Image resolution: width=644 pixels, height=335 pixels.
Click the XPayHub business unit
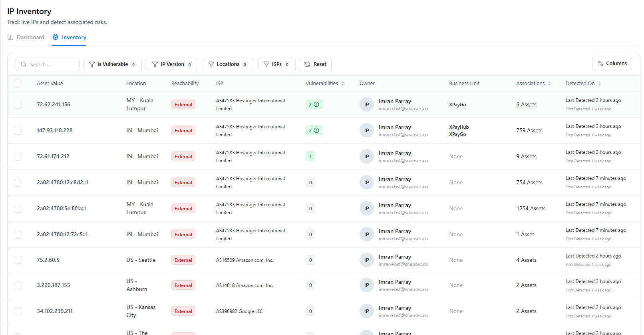click(459, 127)
